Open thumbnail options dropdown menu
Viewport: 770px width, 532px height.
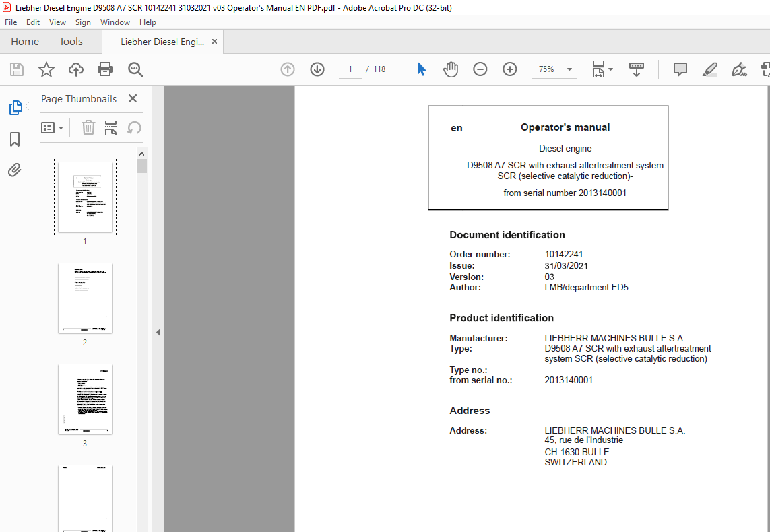tap(52, 127)
